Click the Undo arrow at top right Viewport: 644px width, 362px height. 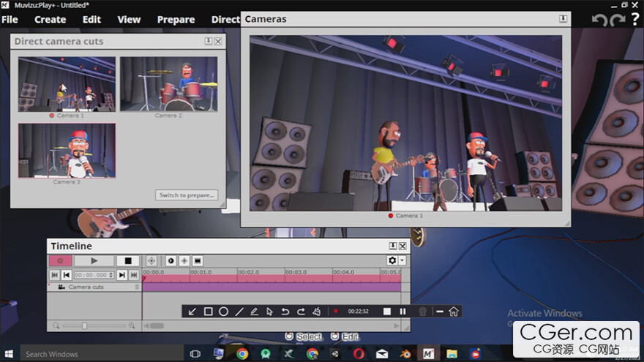point(599,20)
